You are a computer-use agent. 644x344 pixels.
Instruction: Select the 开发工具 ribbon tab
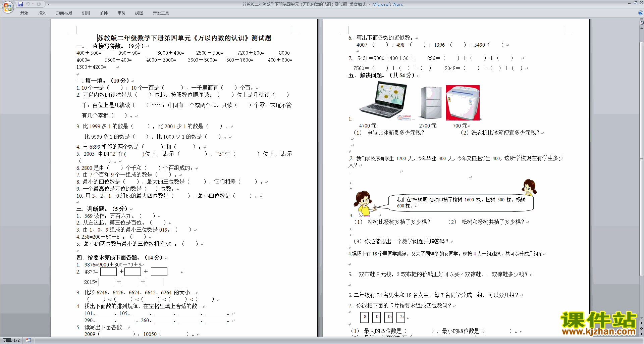coord(161,13)
